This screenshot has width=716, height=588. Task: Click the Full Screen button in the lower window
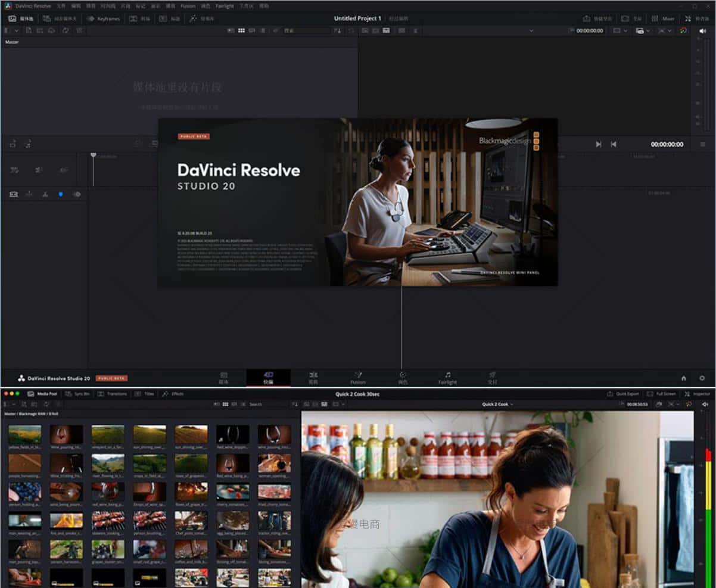(x=661, y=394)
